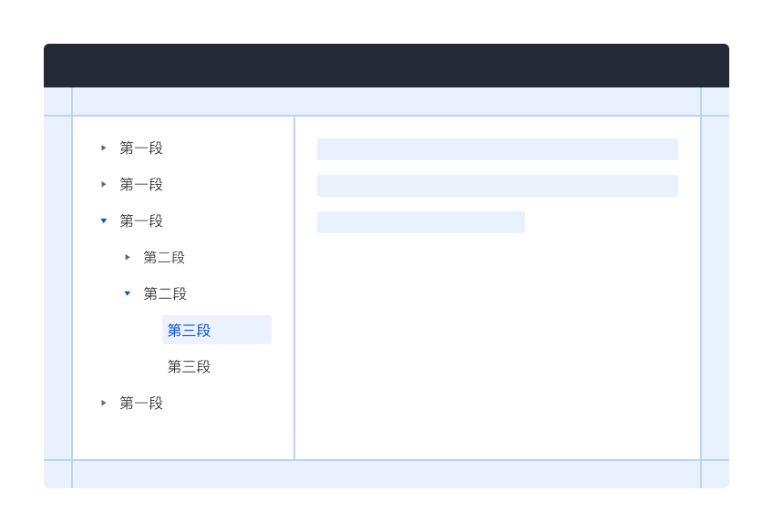Click the blue down arrow beside 第二段
The image size is (773, 532).
[127, 293]
